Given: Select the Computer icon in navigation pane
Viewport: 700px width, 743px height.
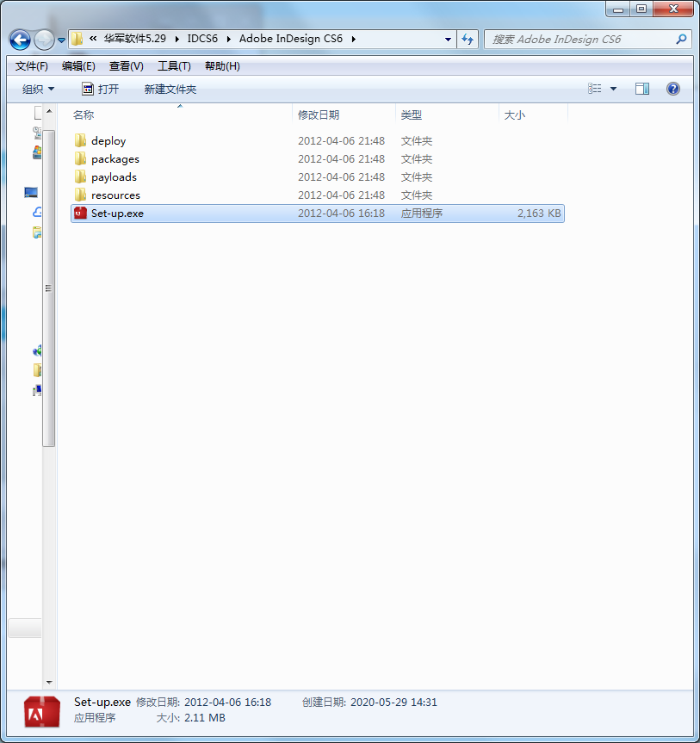Looking at the screenshot, I should (31, 192).
